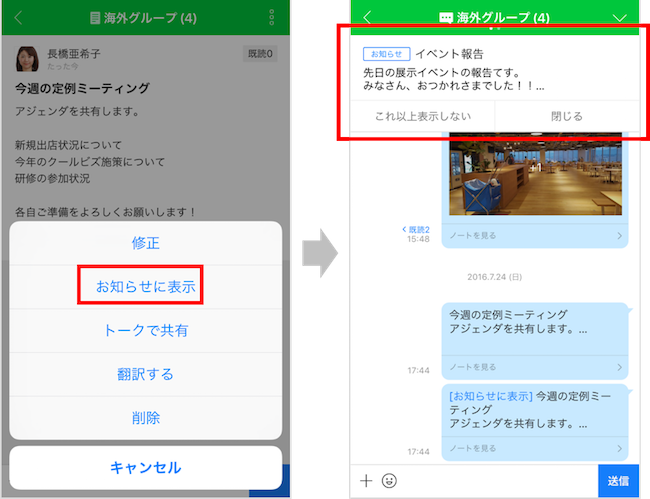Tap 閉じる to dismiss the announcement

[566, 116]
